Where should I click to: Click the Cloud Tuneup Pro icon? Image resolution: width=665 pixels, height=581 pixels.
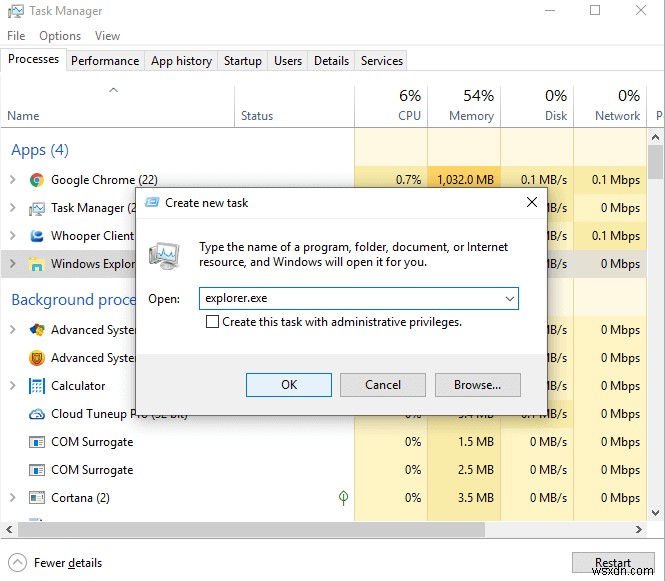[36, 414]
